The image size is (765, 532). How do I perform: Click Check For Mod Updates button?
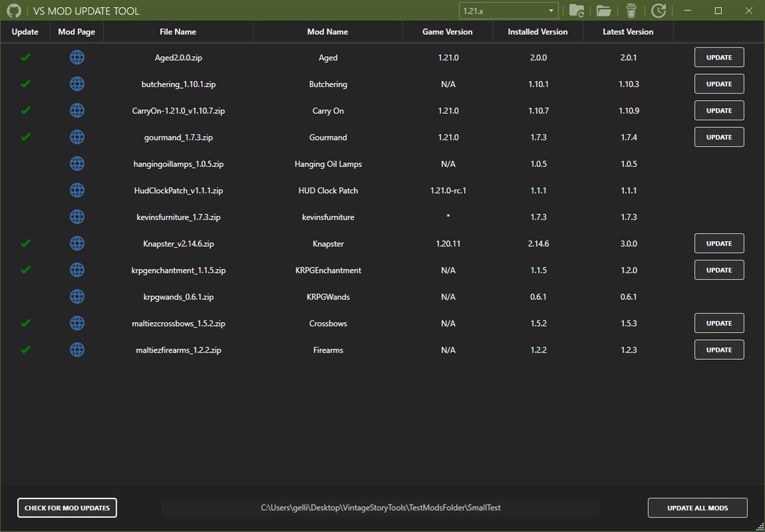(67, 508)
